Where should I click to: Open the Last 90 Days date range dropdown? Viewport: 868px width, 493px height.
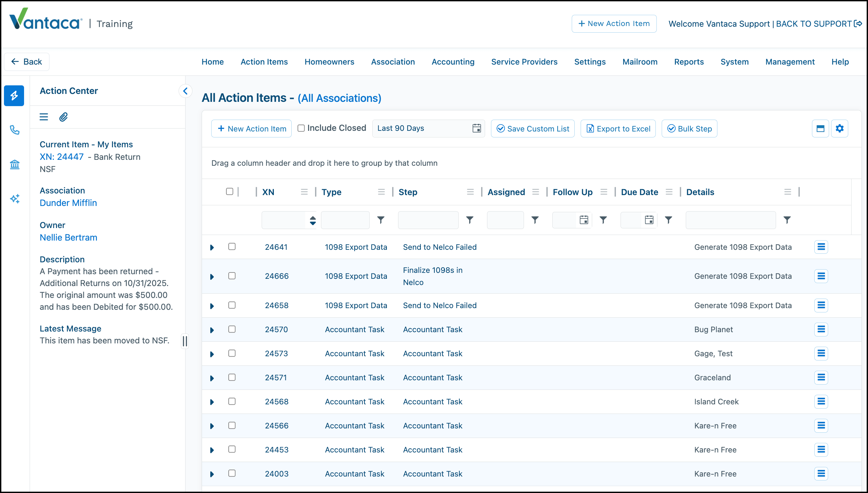point(428,128)
